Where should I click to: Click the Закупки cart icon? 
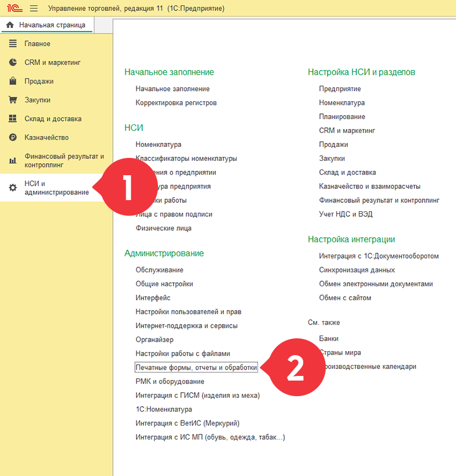pos(13,100)
